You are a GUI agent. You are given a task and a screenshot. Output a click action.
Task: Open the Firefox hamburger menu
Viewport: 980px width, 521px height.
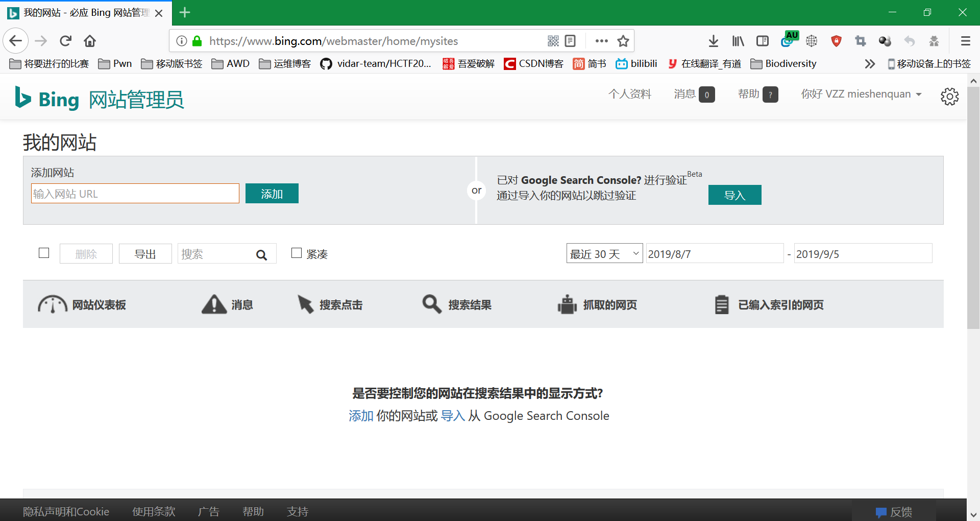[965, 41]
